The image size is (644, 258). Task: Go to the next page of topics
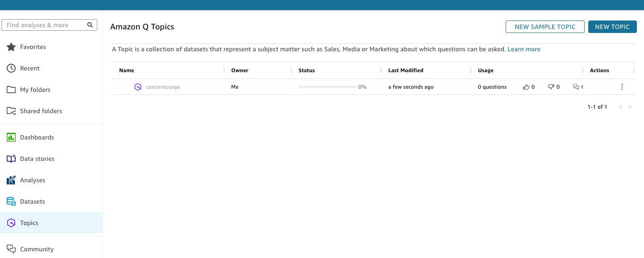630,107
